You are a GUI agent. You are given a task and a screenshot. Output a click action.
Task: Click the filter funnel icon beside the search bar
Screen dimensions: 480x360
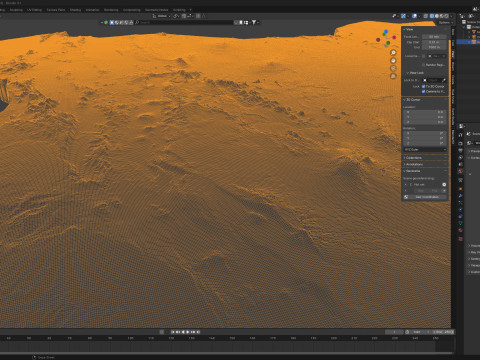coord(254,22)
